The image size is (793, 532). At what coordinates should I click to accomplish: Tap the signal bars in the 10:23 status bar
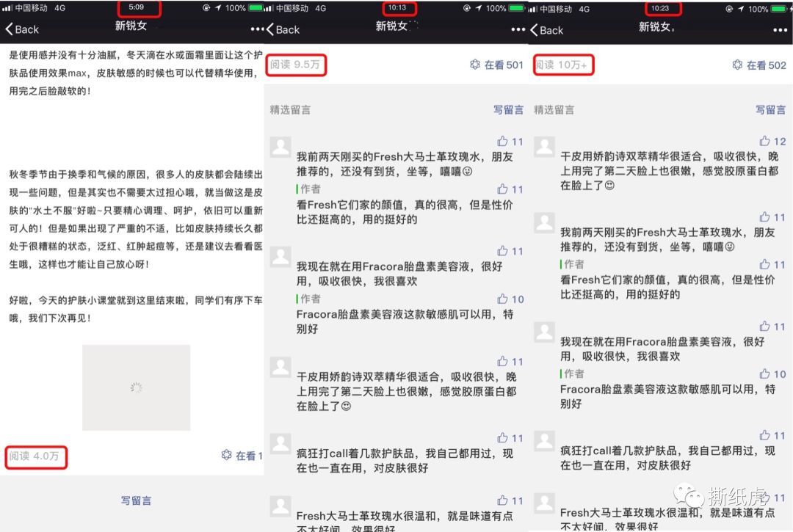point(532,9)
